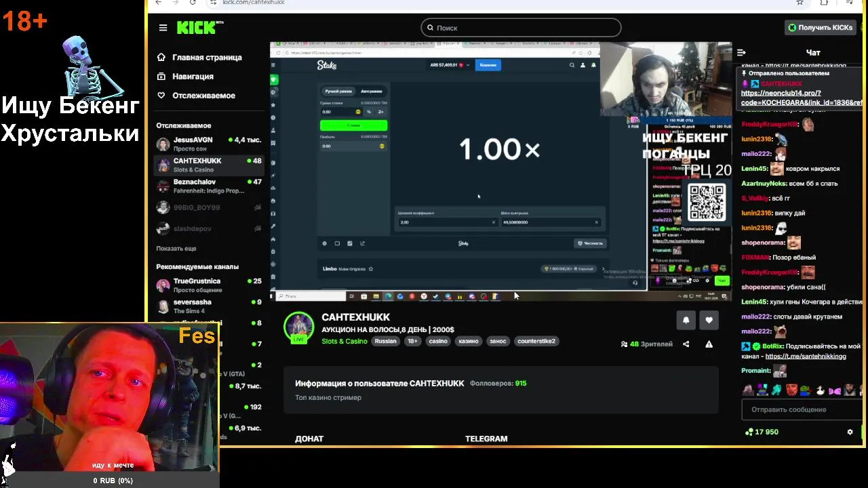Open live stats chart icon in Limbo
The width and height of the screenshot is (868, 488).
362,243
